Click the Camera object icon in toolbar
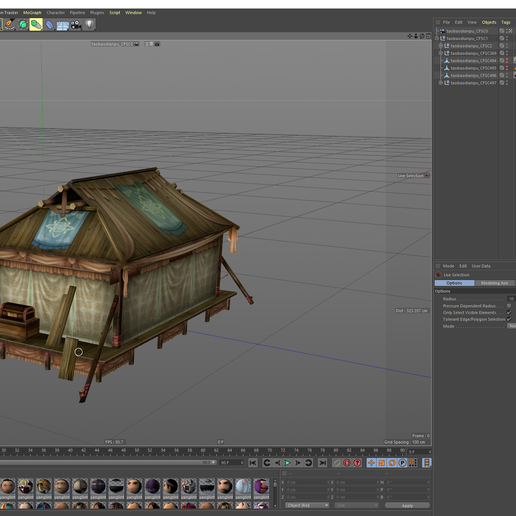Viewport: 516px width, 516px height. pos(76,25)
